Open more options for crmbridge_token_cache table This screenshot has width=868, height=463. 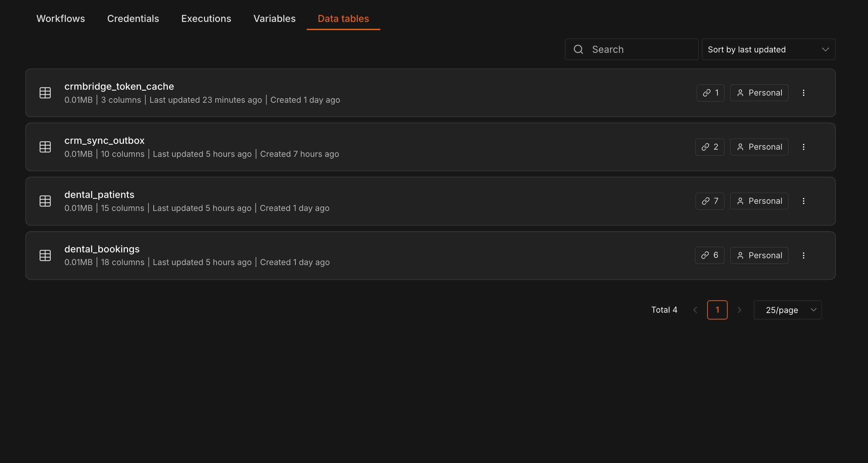click(803, 93)
